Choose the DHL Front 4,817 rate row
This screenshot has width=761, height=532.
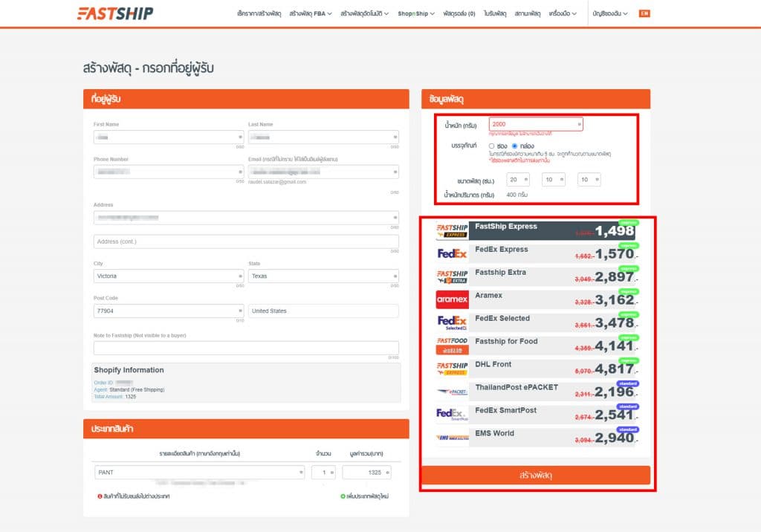[x=537, y=369]
